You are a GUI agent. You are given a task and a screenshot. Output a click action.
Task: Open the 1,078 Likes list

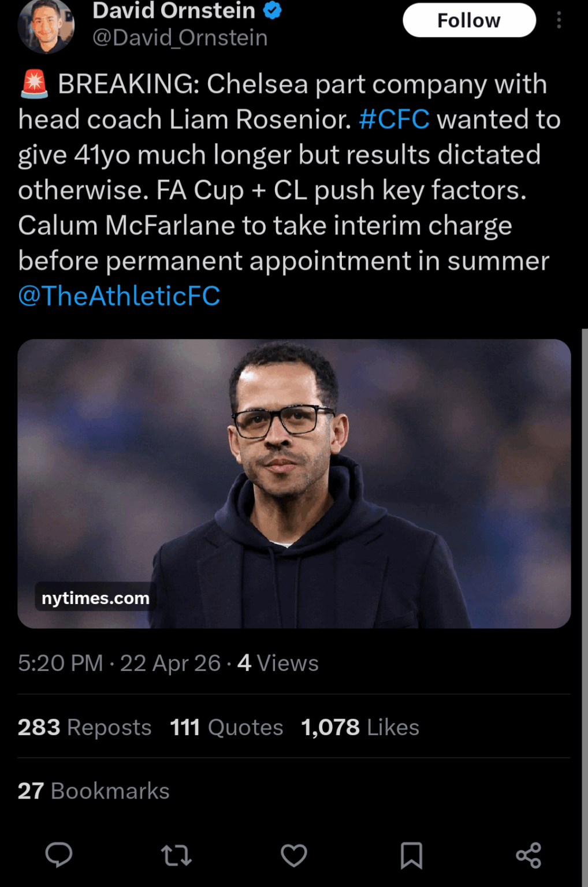(359, 727)
